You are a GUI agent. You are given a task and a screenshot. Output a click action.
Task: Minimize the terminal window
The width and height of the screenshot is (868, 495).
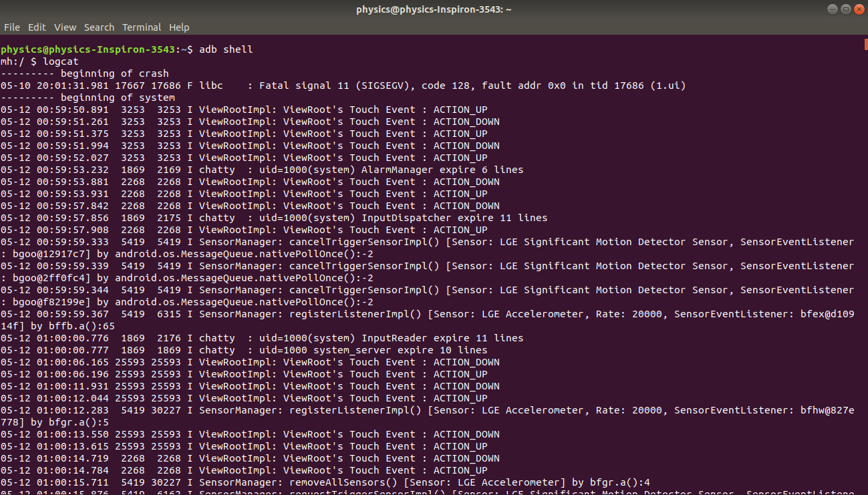tap(833, 9)
